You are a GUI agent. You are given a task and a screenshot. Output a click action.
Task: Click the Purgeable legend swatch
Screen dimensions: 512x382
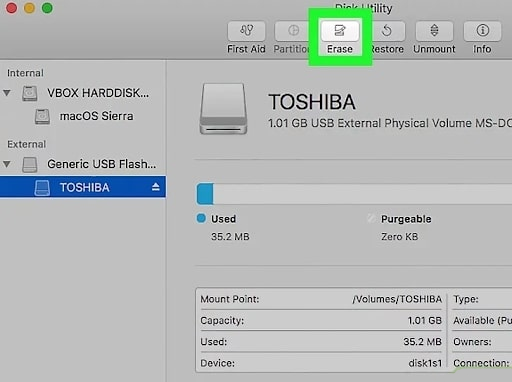(371, 218)
